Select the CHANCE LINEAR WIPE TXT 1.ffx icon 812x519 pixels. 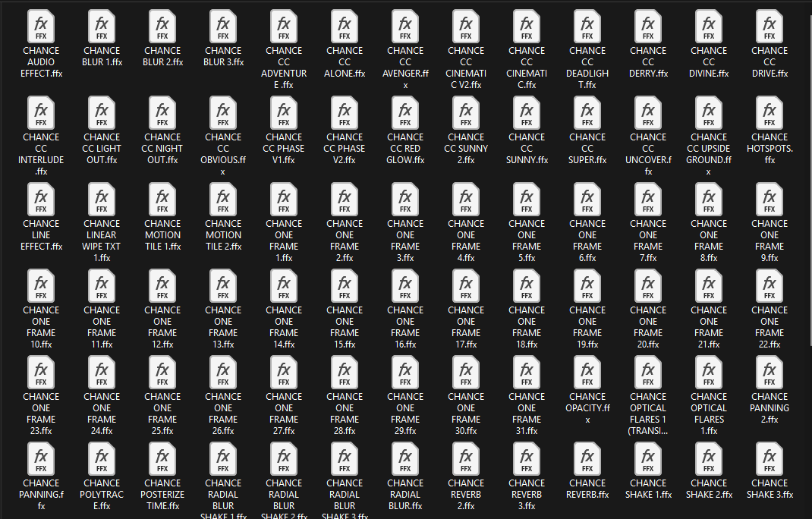point(102,199)
